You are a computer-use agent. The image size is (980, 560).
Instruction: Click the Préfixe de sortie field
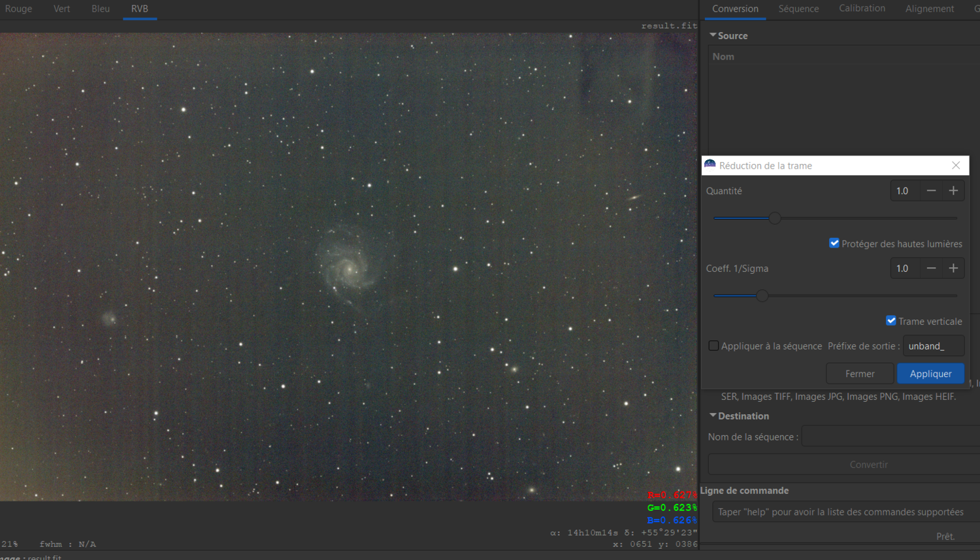(934, 346)
